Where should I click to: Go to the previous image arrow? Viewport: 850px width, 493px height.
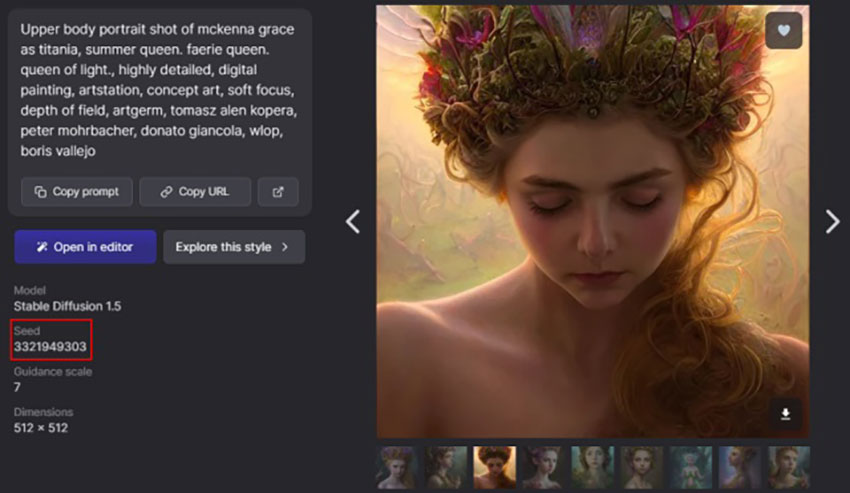pyautogui.click(x=352, y=221)
